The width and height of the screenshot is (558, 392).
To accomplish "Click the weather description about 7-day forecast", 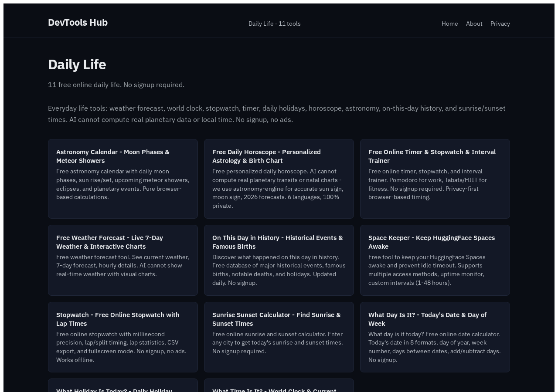I will [x=123, y=266].
